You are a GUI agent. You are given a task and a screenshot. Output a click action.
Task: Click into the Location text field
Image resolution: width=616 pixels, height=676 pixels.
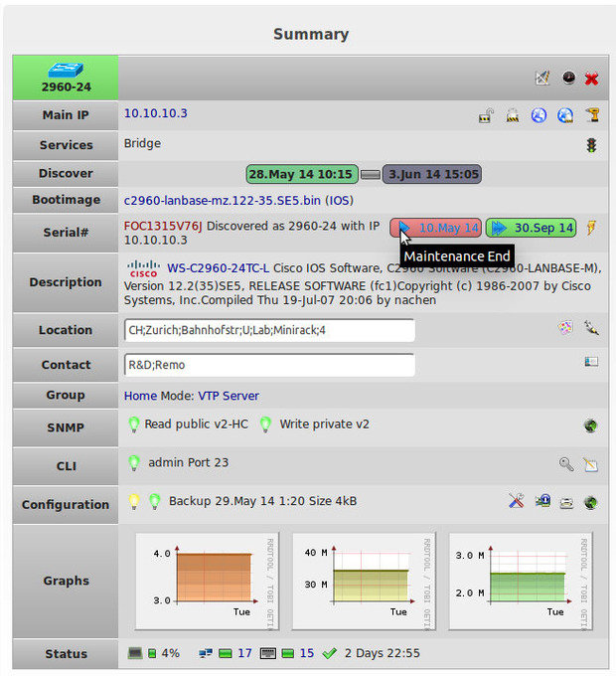[x=268, y=330]
